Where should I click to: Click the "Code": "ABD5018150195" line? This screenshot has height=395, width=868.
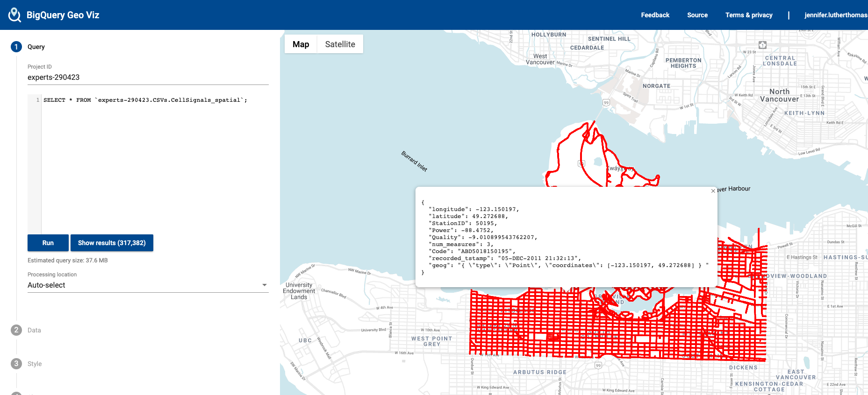pyautogui.click(x=472, y=251)
